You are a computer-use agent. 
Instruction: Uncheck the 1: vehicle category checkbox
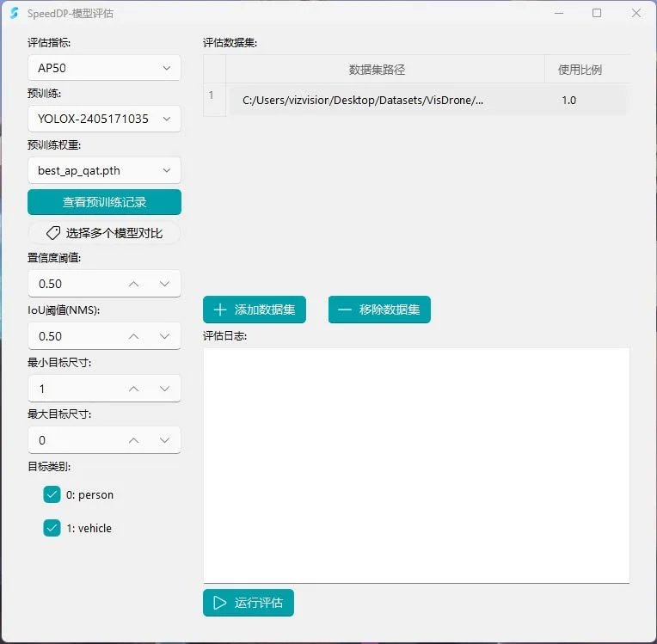pyautogui.click(x=52, y=528)
